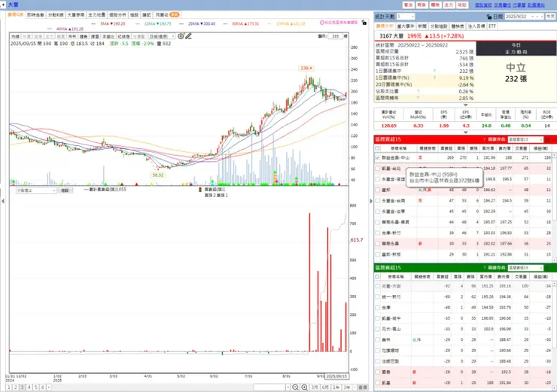Open help icon beside 1日籌碼集中(%)
This screenshot has width=557, height=392.
tap(434, 77)
